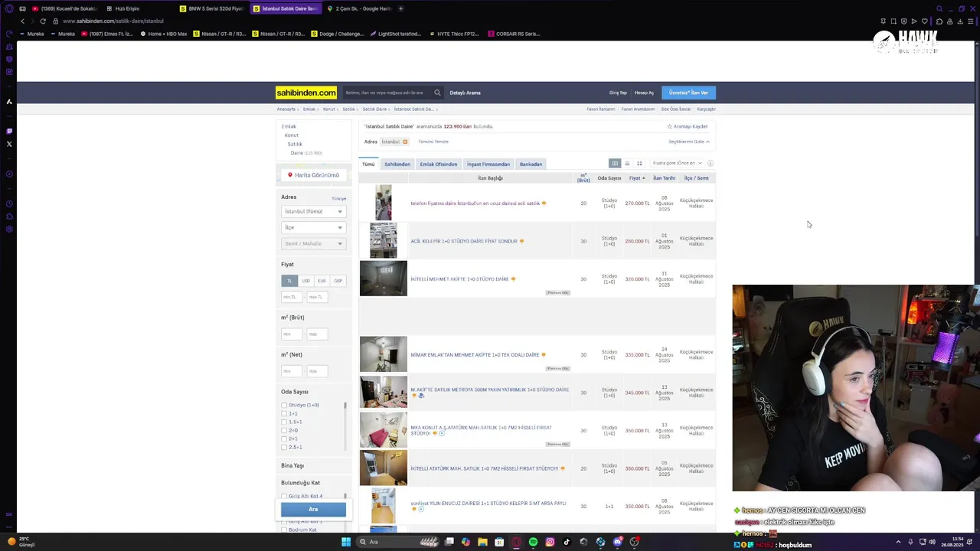This screenshot has width=980, height=551.
Task: Click the Ücretsiz İlan Ver button
Action: tap(688, 93)
